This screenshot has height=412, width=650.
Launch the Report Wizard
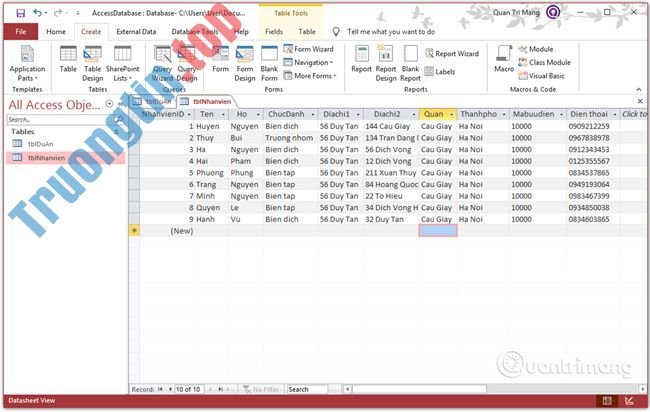click(452, 53)
